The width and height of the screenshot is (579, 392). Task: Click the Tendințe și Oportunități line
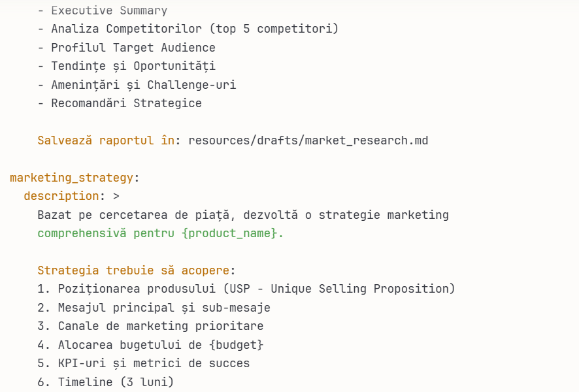pos(133,66)
